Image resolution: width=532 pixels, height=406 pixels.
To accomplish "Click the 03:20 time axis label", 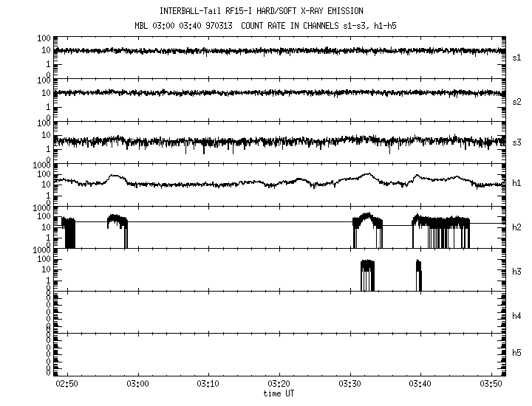I will 279,385.
